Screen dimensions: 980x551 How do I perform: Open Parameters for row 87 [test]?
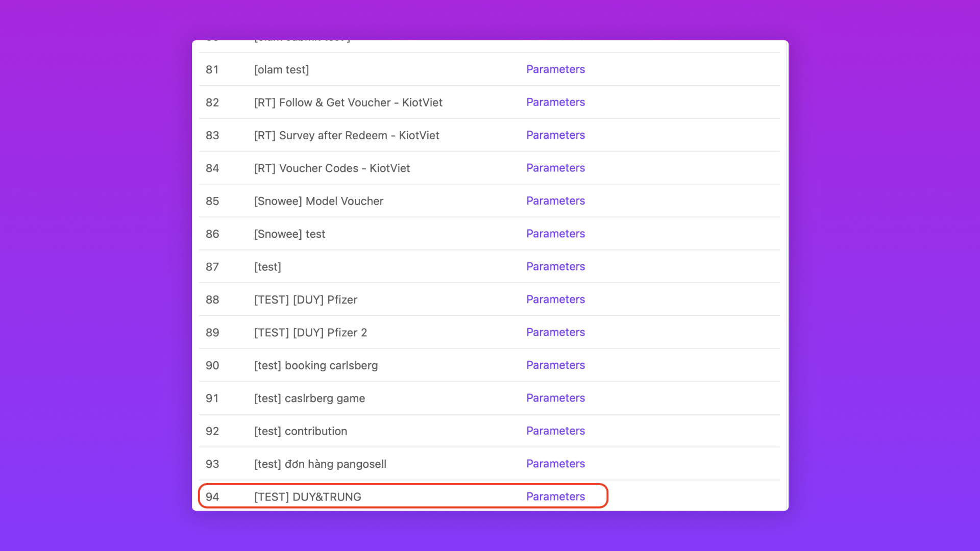click(x=555, y=267)
